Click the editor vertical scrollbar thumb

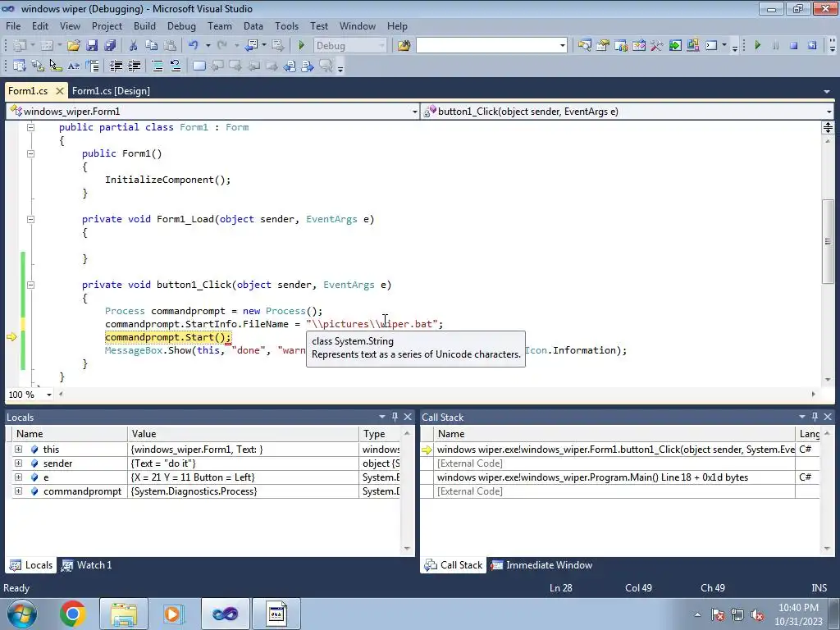(x=828, y=241)
